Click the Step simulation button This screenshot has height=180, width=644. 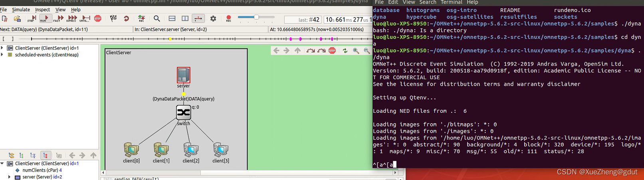pos(32,18)
